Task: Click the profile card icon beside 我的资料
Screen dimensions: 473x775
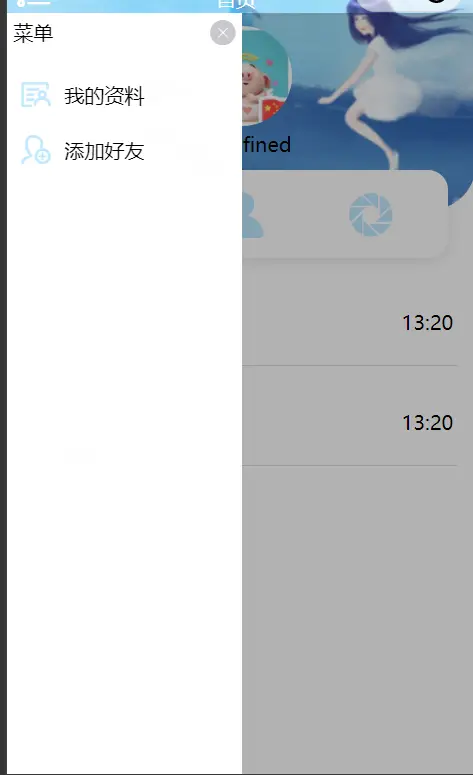Action: coord(35,95)
